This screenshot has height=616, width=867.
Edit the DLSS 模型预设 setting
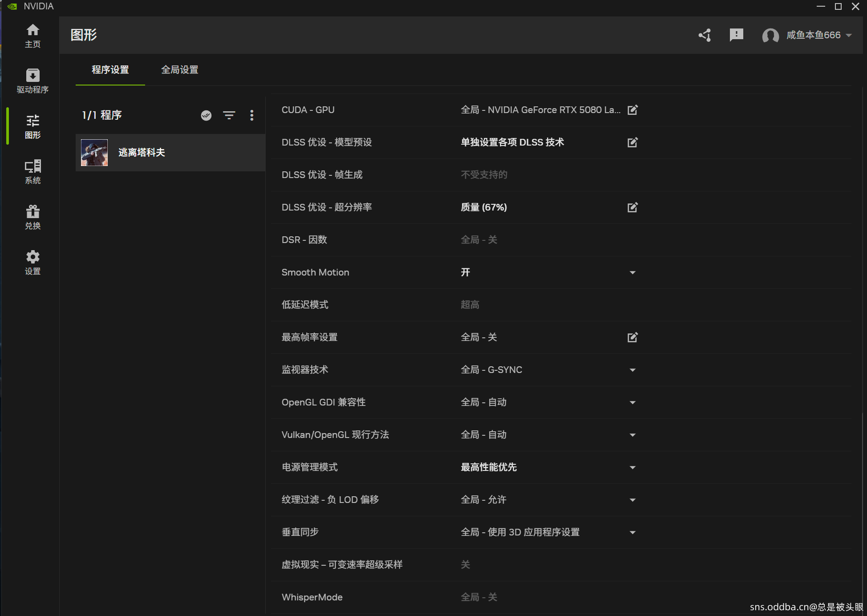(632, 142)
